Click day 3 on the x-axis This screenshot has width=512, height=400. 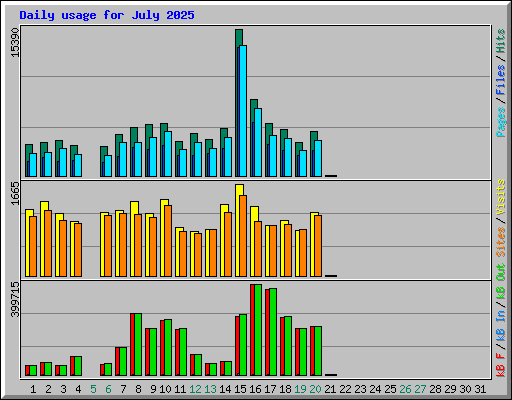pos(63,389)
